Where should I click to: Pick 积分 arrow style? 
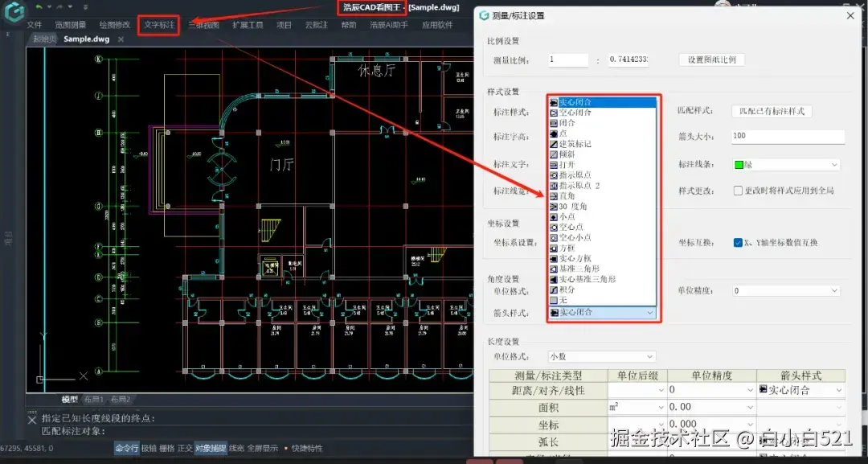[x=602, y=289]
